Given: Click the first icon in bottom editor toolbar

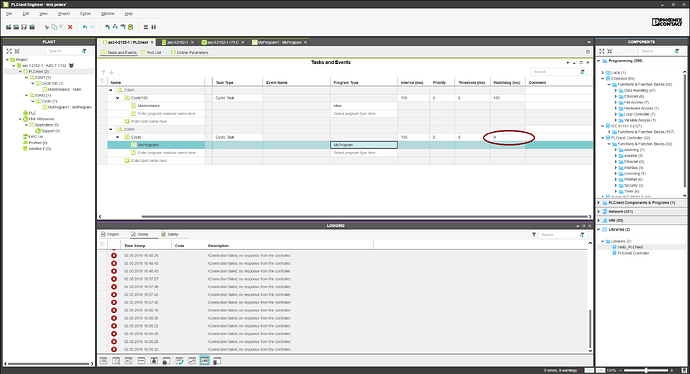Looking at the screenshot, I should 103,360.
